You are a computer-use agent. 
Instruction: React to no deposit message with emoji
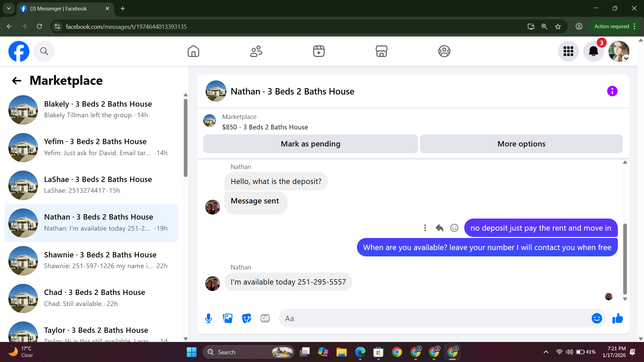(454, 228)
